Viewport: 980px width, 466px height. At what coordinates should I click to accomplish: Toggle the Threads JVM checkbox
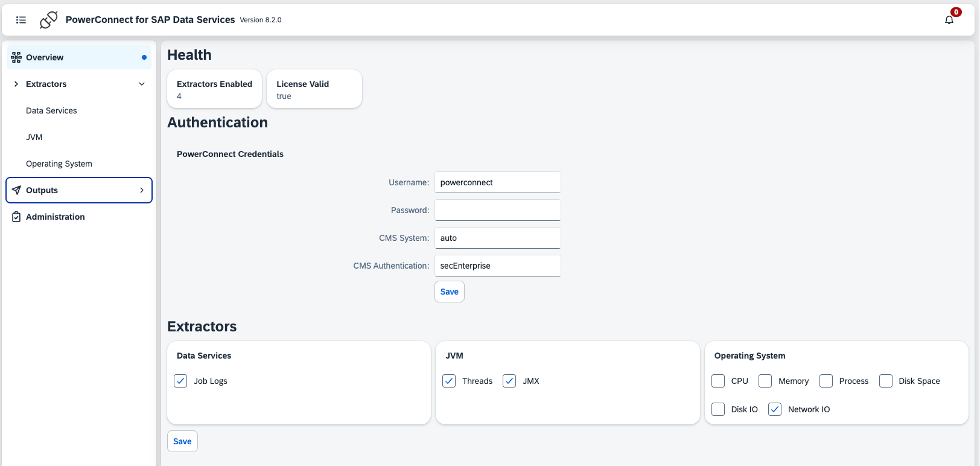[x=449, y=381]
